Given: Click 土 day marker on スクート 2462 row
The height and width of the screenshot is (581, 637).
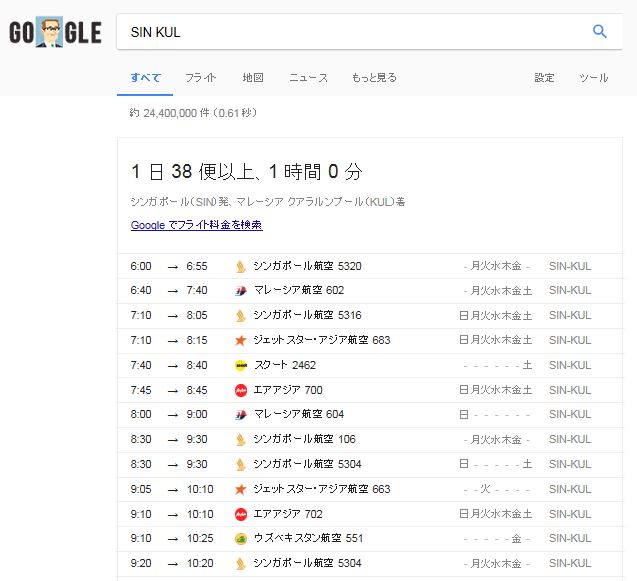Looking at the screenshot, I should pyautogui.click(x=527, y=365).
